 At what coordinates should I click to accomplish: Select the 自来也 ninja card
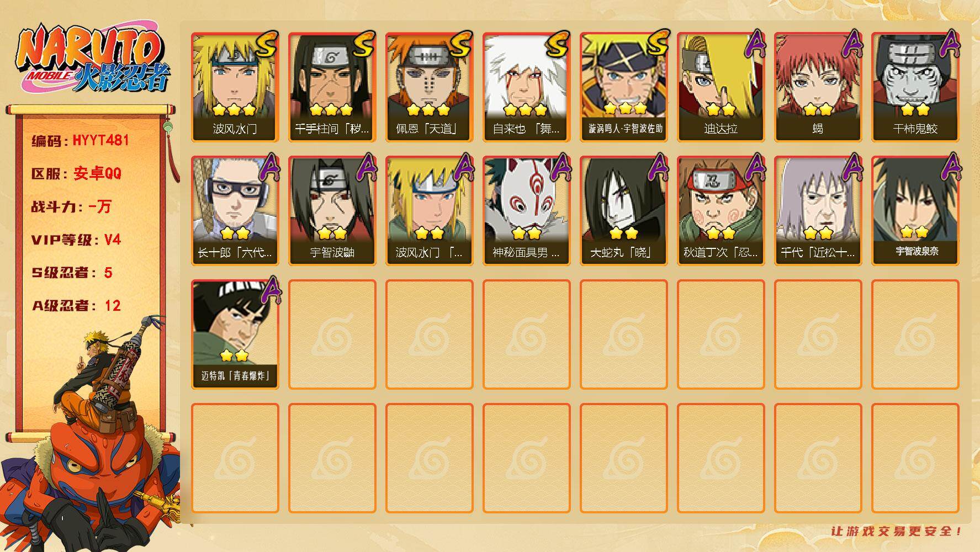click(x=527, y=87)
